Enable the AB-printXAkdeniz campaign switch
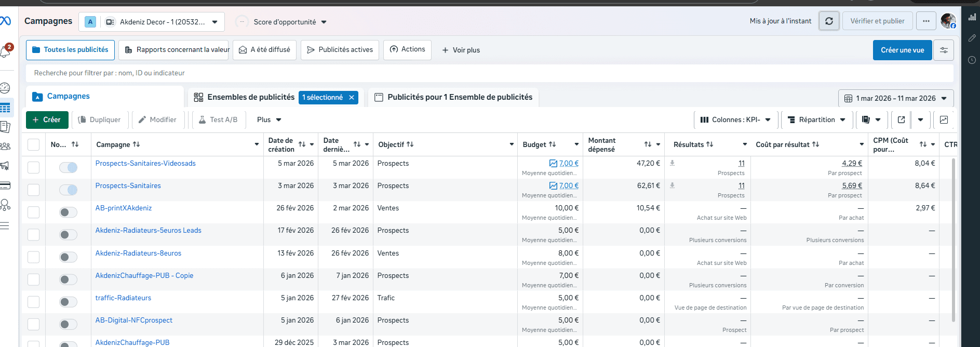Screen dimensions: 980x347 click(x=69, y=212)
